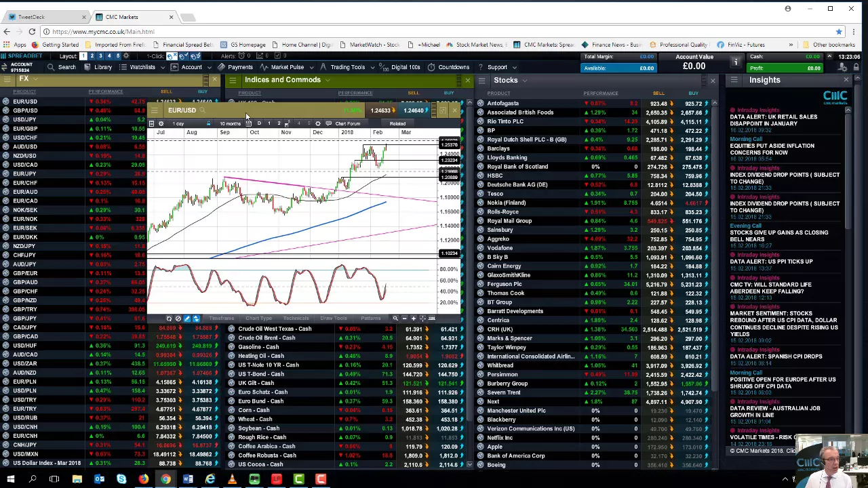Open the Search tool in the platform toolbar
The height and width of the screenshot is (488, 868).
(x=62, y=67)
